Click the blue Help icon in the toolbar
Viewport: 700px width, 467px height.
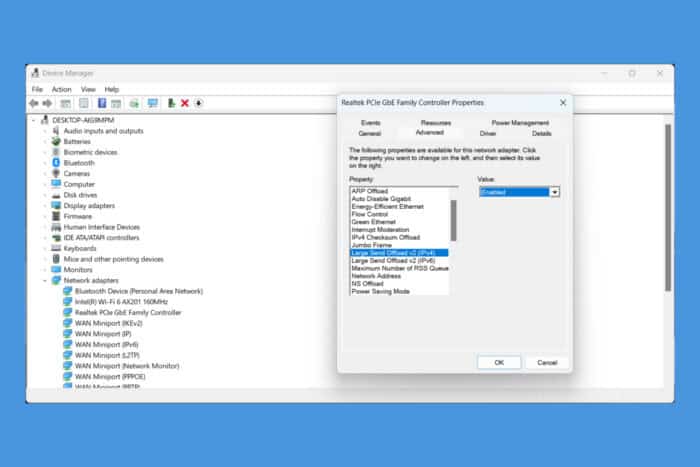click(x=102, y=103)
